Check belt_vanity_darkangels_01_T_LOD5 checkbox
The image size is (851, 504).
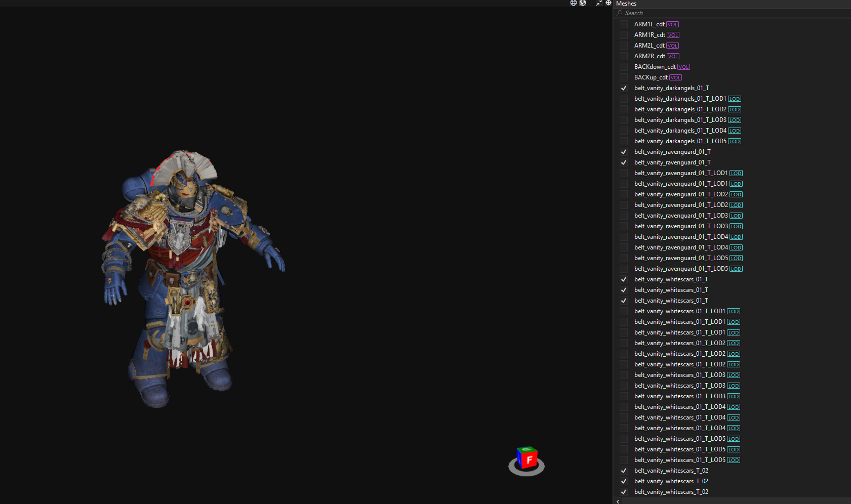pos(624,141)
